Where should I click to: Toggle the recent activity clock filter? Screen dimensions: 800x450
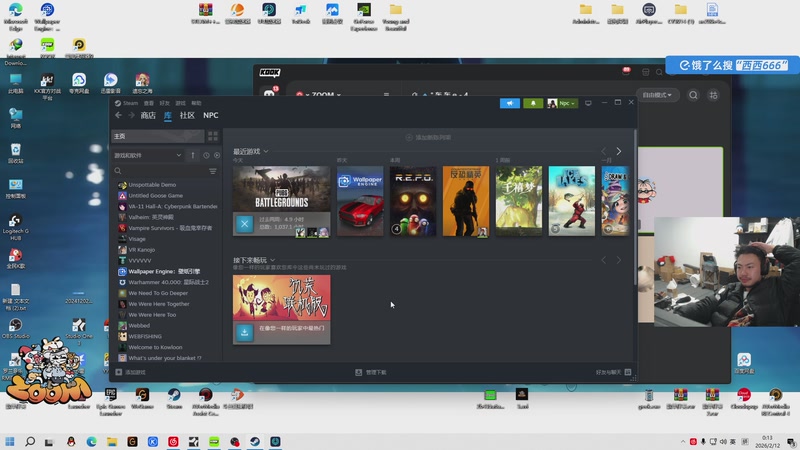pos(206,155)
